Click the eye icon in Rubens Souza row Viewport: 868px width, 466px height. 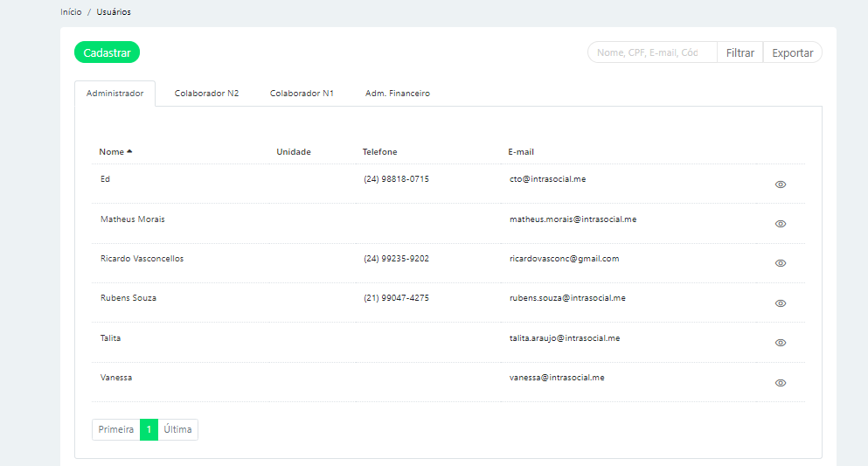pyautogui.click(x=781, y=303)
